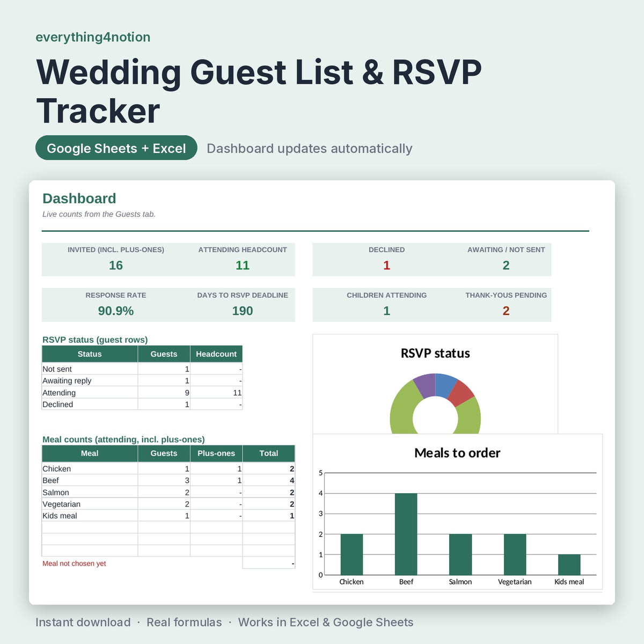Image resolution: width=644 pixels, height=644 pixels.
Task: Select the ATTENDING HEADCOUNT card label
Action: point(243,250)
